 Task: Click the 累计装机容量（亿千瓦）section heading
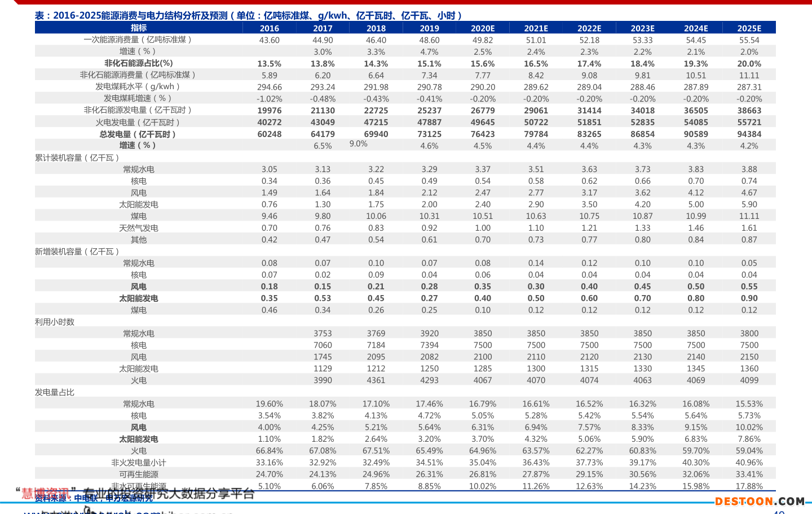click(x=77, y=157)
